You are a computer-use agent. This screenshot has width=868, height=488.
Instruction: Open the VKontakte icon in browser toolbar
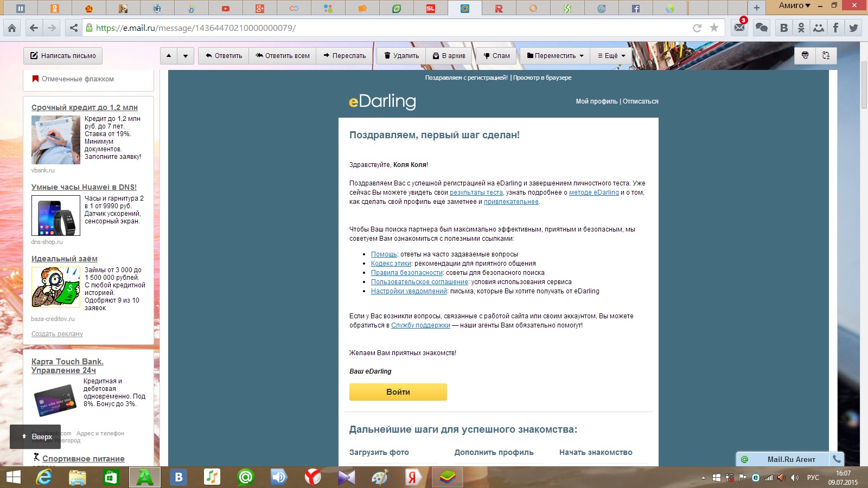[x=783, y=28]
